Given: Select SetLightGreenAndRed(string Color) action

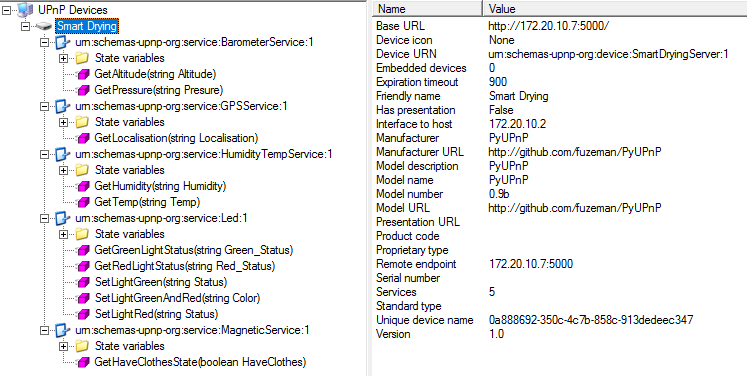Looking at the screenshot, I should tap(177, 298).
